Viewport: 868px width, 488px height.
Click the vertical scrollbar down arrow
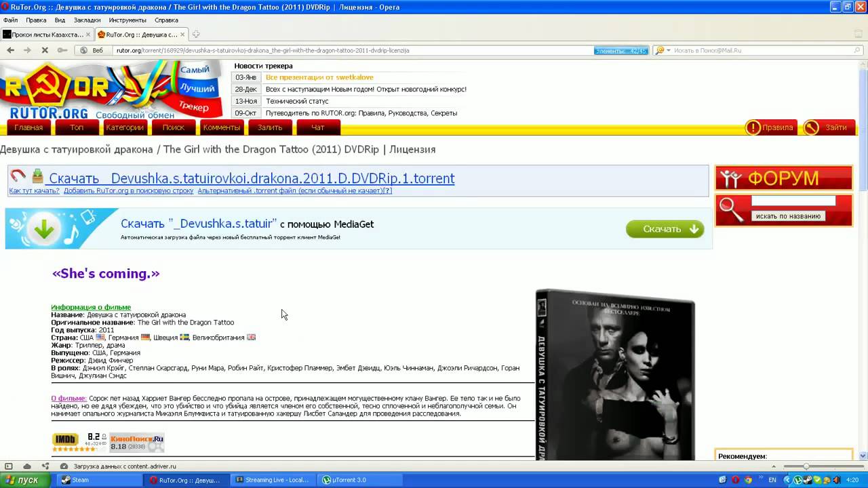[x=863, y=456]
